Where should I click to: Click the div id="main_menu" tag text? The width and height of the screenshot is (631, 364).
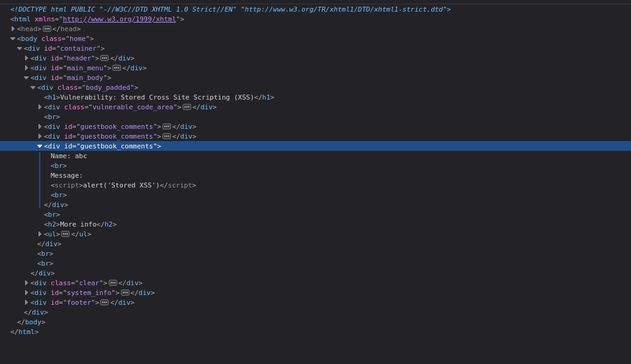click(71, 68)
